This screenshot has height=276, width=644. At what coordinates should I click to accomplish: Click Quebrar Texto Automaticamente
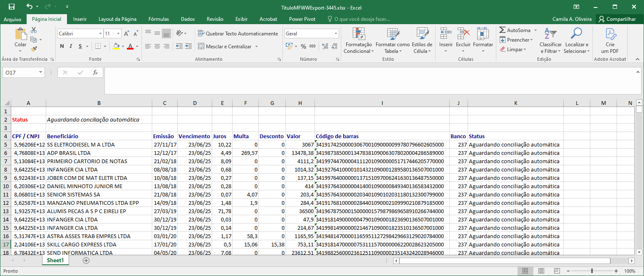click(238, 33)
